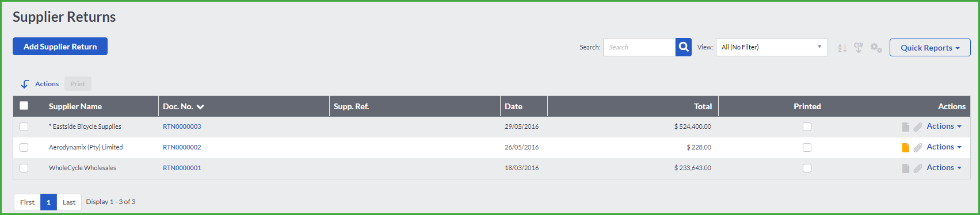Expand the Quick Reports dropdown
Screen dimensions: 980x215
[x=930, y=48]
